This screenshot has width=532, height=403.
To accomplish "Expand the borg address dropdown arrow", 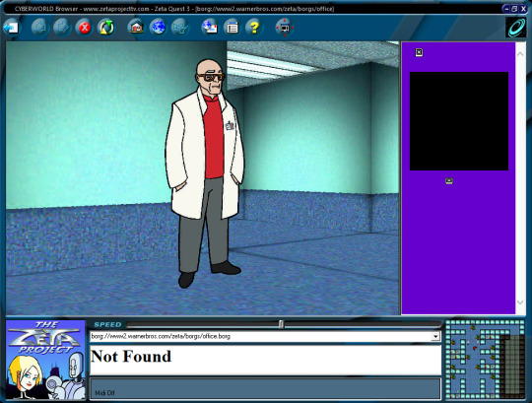I will (x=435, y=337).
